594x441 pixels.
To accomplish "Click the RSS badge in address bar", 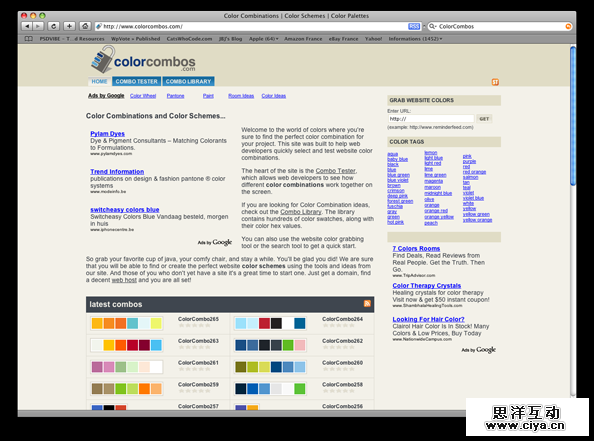I will 414,26.
